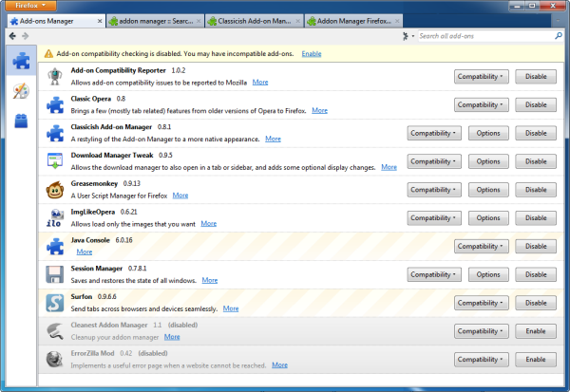
Task: Open More link for Surfon
Action: pos(231,308)
